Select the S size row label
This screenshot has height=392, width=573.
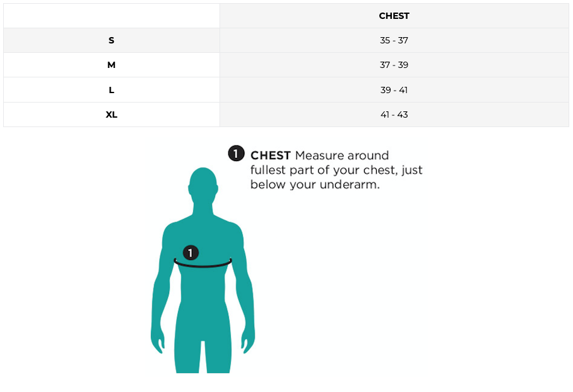[x=111, y=40]
